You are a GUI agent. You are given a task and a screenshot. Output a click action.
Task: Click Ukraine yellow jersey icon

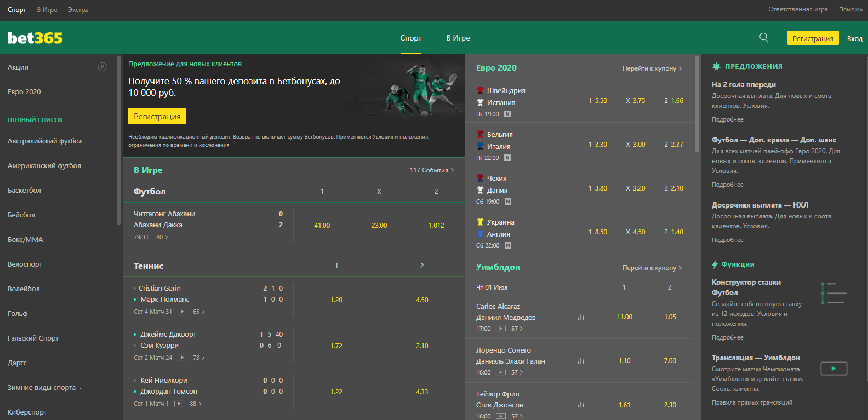tap(480, 222)
